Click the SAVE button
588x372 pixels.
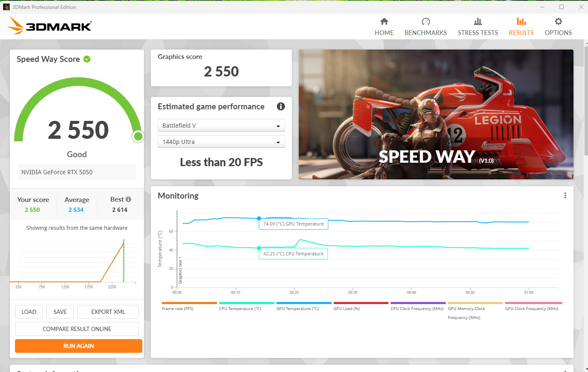click(x=60, y=312)
